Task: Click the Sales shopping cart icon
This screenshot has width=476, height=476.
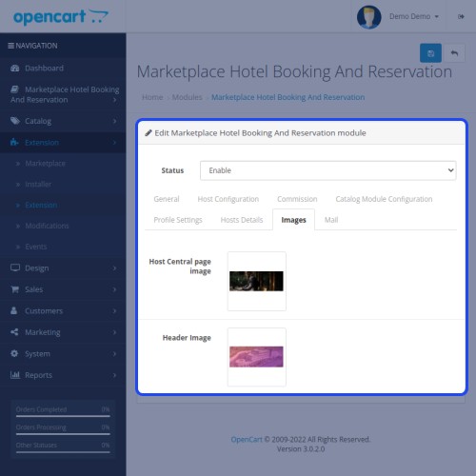Action: click(15, 289)
